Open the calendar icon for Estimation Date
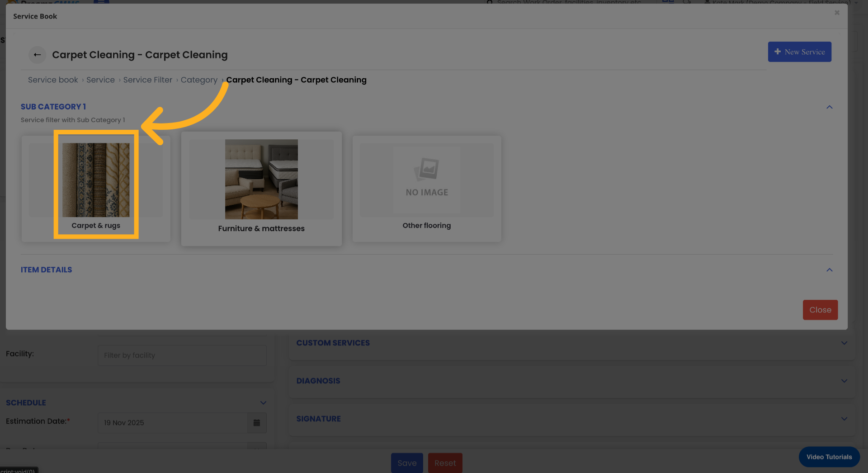The height and width of the screenshot is (473, 868). [257, 423]
